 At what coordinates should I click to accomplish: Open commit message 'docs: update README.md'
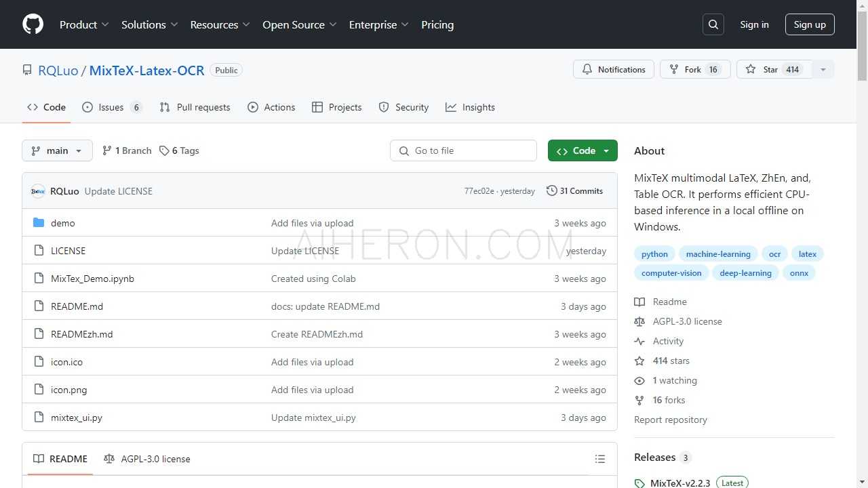(x=325, y=306)
